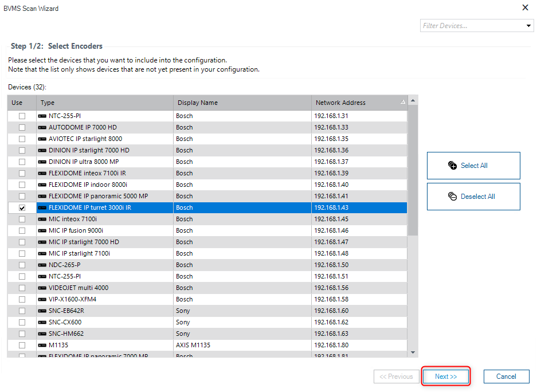Click the encoder icon beside VIDEOJET multi 4000
Viewport: 537px width, 392px height.
(42, 288)
